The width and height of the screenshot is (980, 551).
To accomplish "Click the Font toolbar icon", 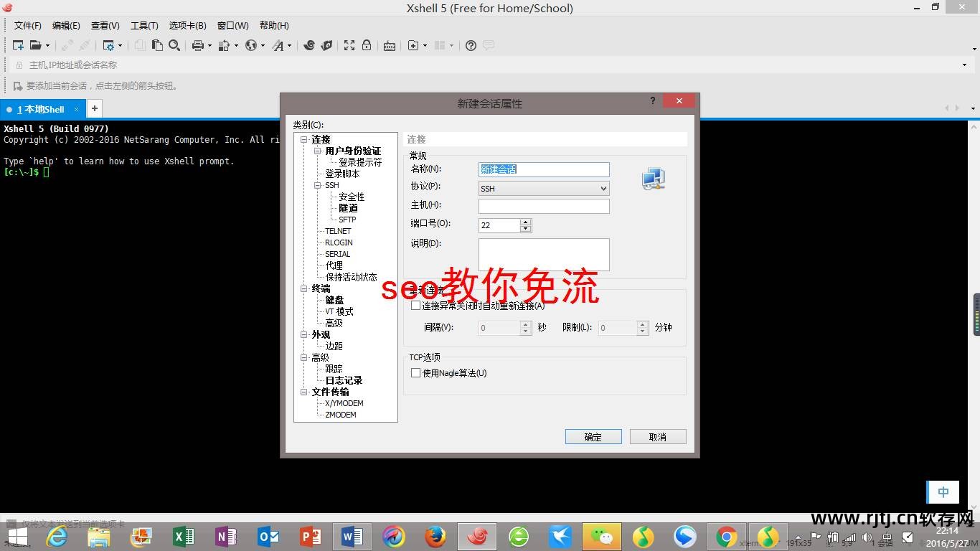I will tap(278, 45).
